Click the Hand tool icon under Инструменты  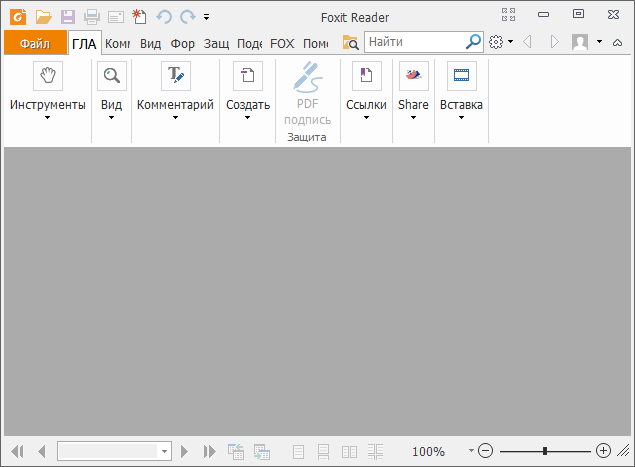pyautogui.click(x=48, y=76)
